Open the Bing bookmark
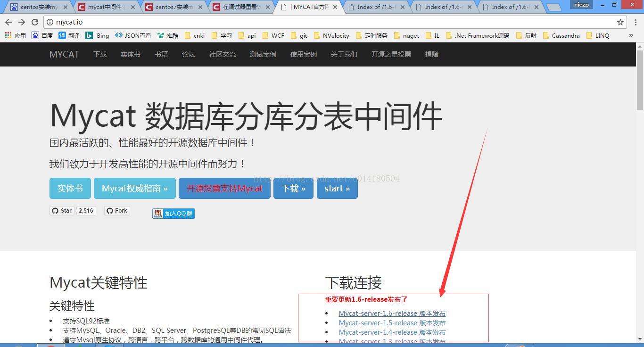The image size is (644, 347). click(97, 35)
